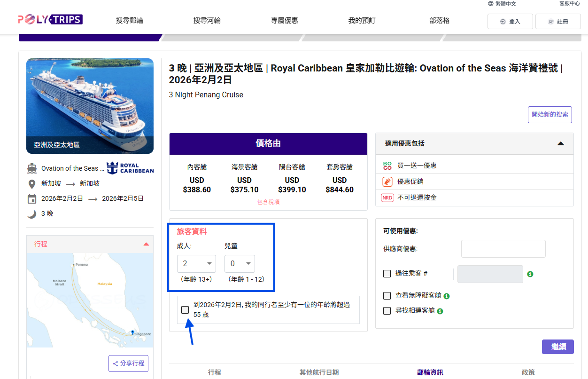The image size is (588, 379).
Task: Click the NRD non-refundable deposit icon
Action: (387, 197)
